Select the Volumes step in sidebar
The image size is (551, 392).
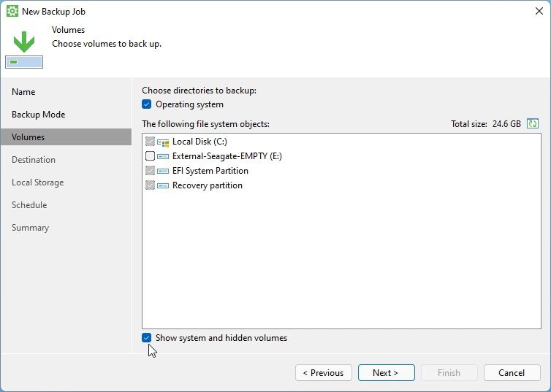(x=66, y=137)
